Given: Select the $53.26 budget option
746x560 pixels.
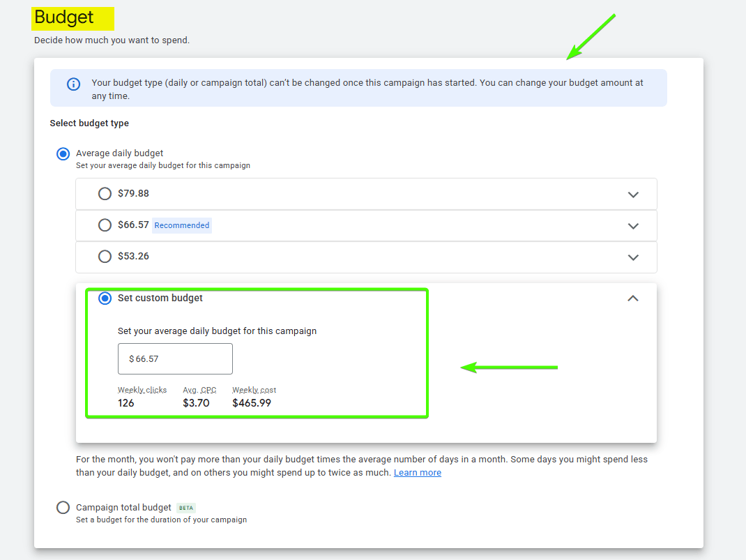Looking at the screenshot, I should 105,257.
